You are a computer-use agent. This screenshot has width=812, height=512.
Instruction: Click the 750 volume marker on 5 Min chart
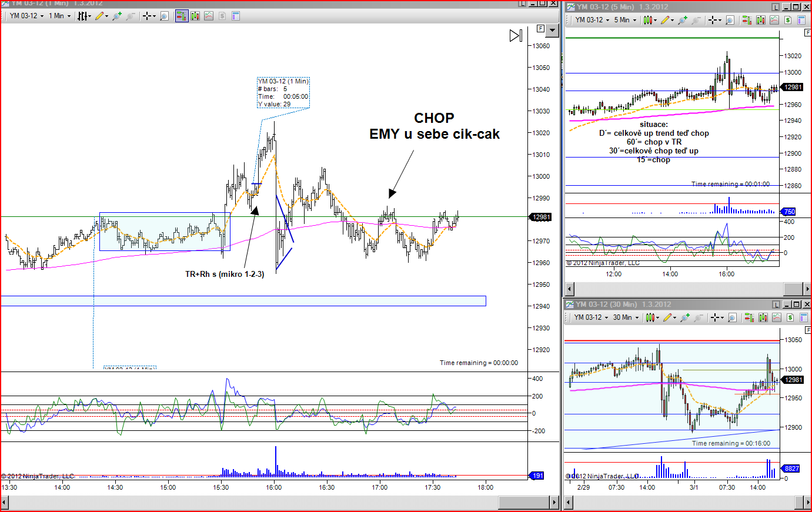pos(788,212)
